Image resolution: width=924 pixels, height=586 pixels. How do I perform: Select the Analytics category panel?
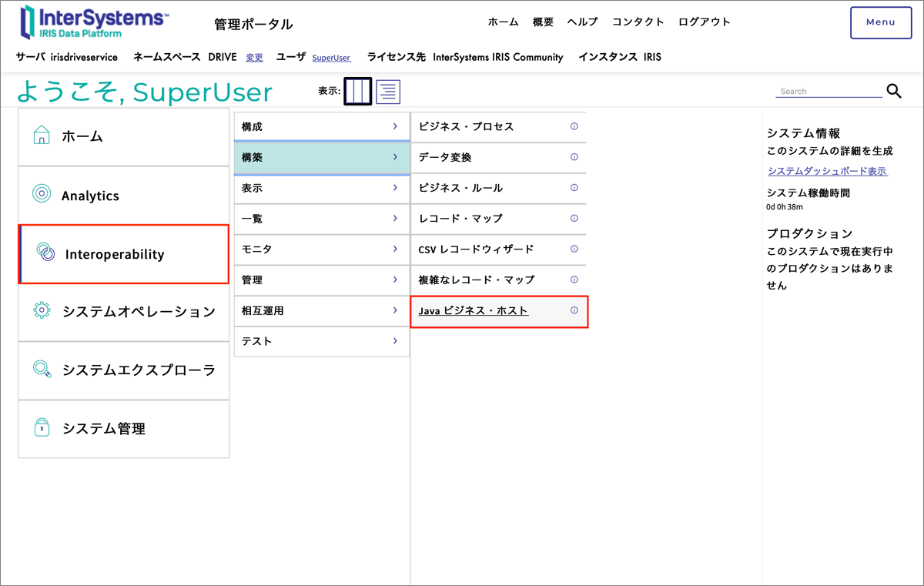(124, 195)
